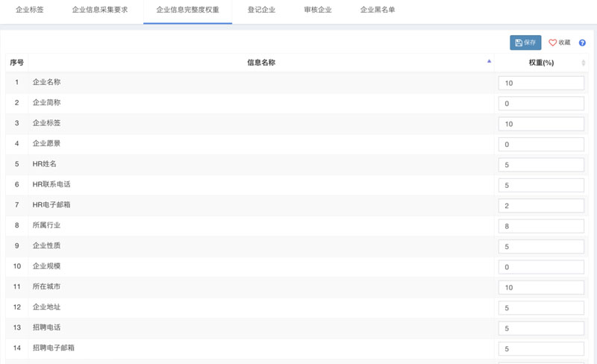The height and width of the screenshot is (364, 597).
Task: Focus the 所在城市 weight field
Action: pyautogui.click(x=541, y=287)
